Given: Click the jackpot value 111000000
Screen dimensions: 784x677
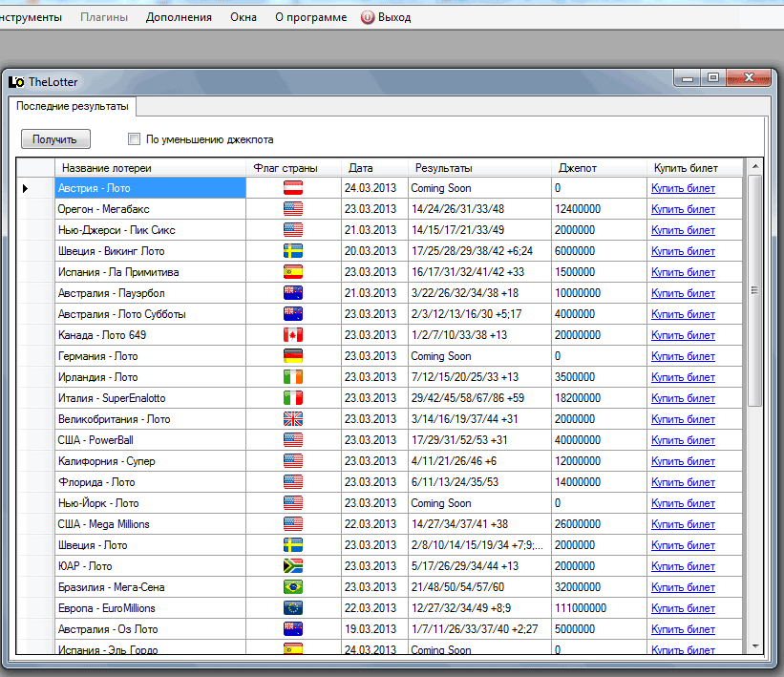Looking at the screenshot, I should 580,608.
